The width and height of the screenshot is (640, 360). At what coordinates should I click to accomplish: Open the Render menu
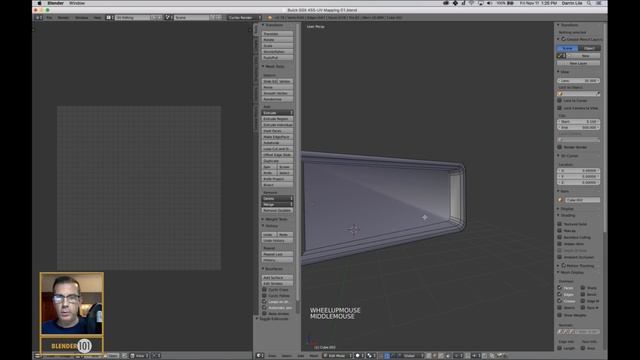click(x=63, y=18)
